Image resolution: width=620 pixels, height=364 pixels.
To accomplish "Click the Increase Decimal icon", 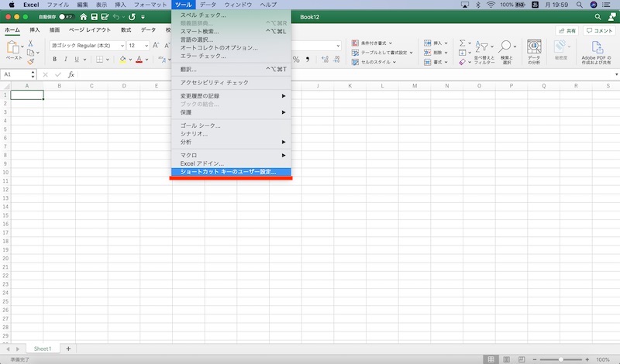I will coord(325,60).
